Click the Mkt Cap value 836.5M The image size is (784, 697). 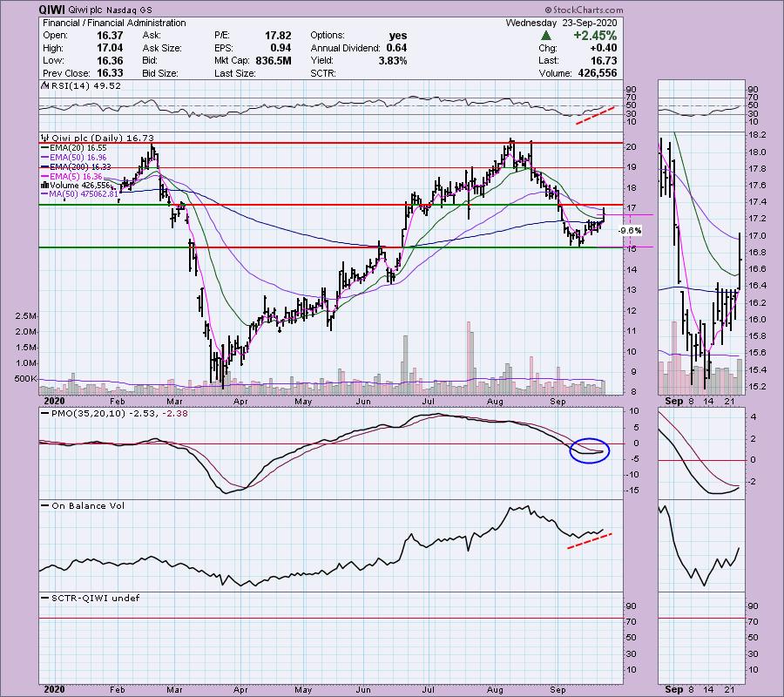point(274,60)
